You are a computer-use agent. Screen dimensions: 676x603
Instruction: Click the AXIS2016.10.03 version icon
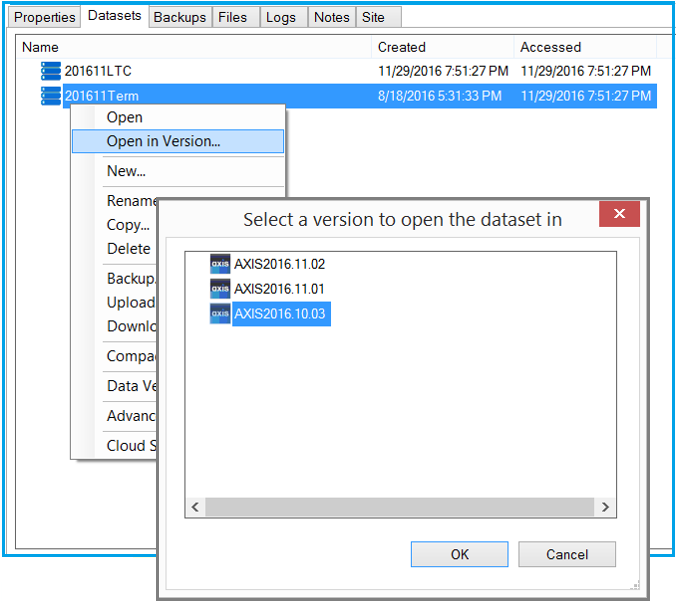pos(220,314)
